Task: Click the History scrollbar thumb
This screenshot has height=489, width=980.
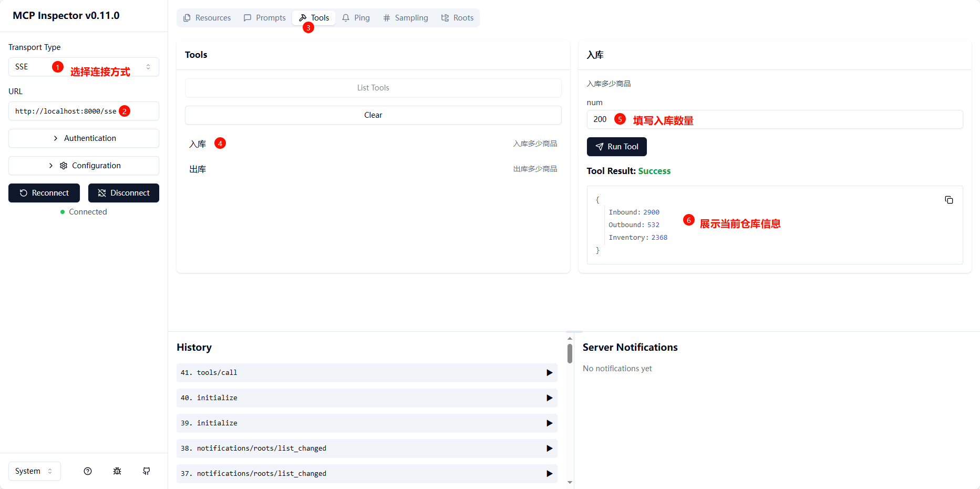Action: pyautogui.click(x=570, y=353)
